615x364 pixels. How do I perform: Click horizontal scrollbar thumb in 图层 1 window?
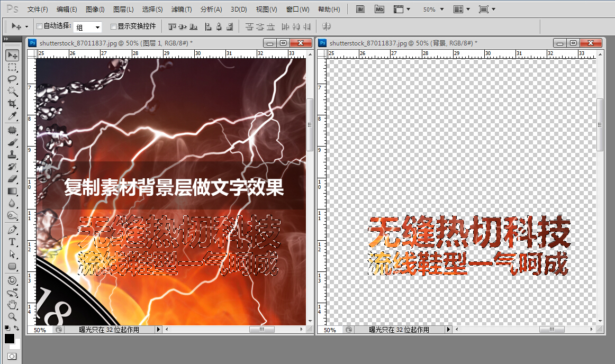pyautogui.click(x=261, y=330)
